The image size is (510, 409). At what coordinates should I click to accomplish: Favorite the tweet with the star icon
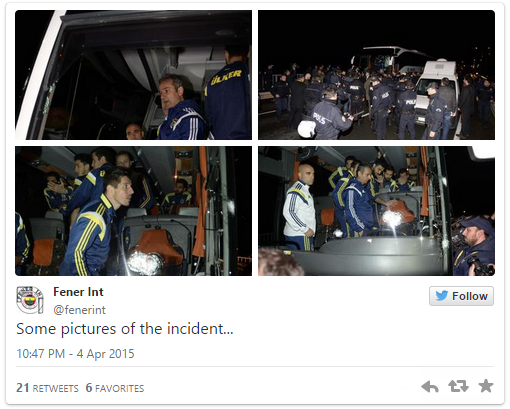point(486,386)
